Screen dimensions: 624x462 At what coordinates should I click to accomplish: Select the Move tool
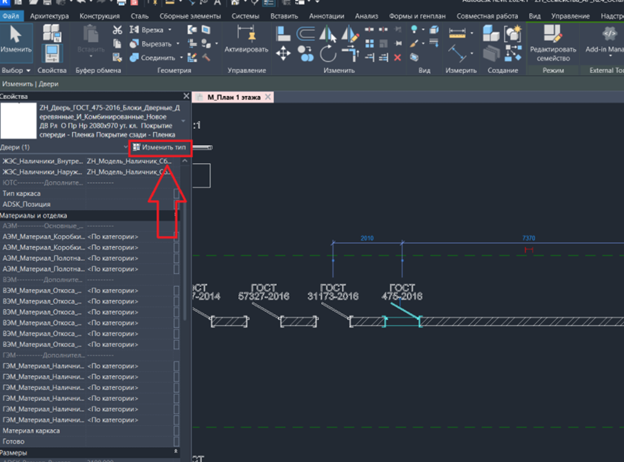(283, 53)
